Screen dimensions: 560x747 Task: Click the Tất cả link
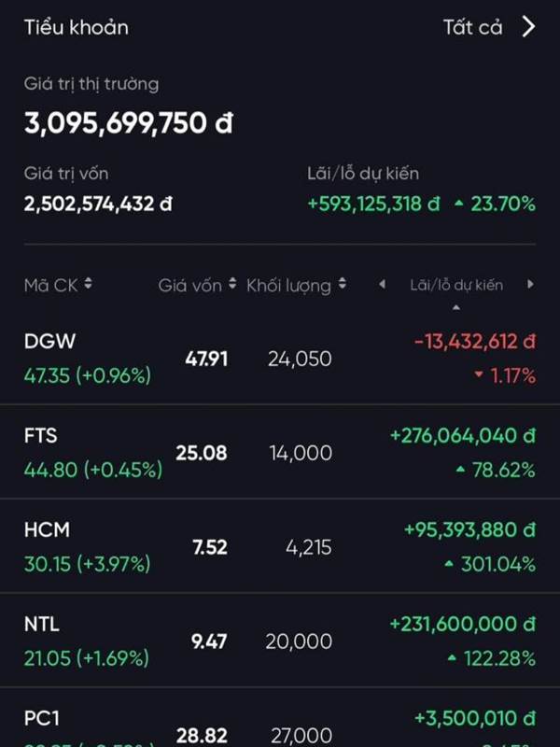pos(472,27)
